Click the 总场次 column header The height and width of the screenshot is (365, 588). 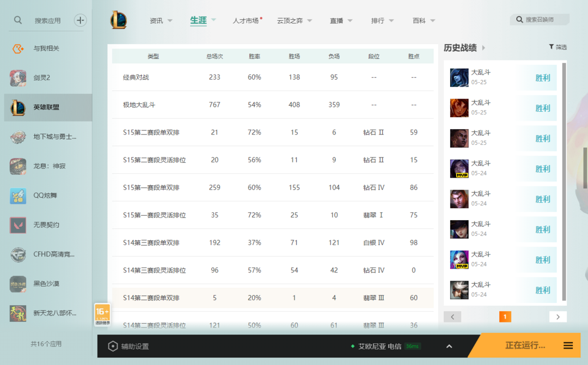tap(215, 56)
